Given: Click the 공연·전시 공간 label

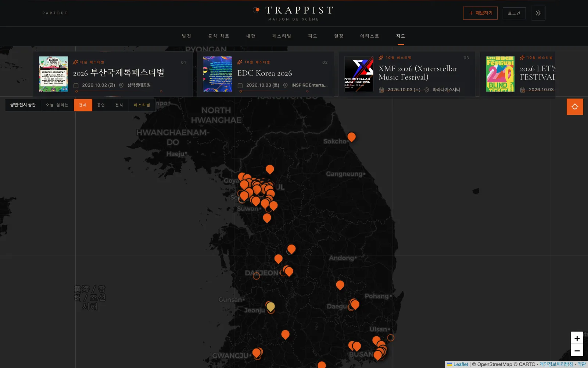Looking at the screenshot, I should [x=23, y=105].
